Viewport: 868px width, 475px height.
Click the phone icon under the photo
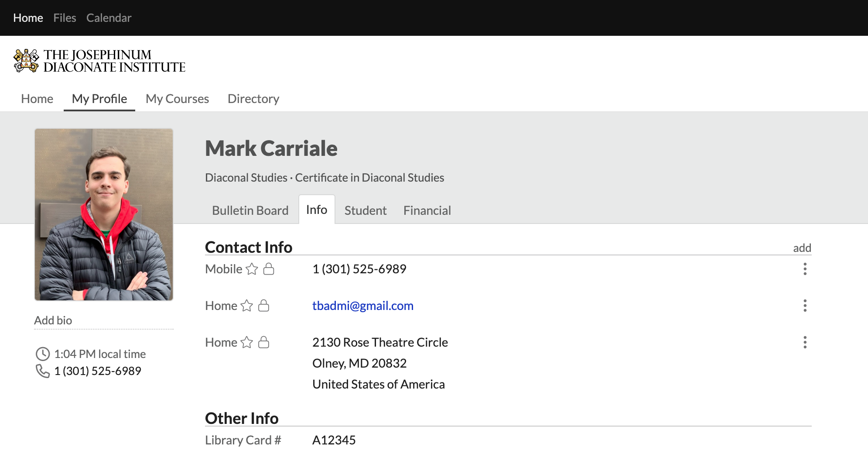coord(42,371)
